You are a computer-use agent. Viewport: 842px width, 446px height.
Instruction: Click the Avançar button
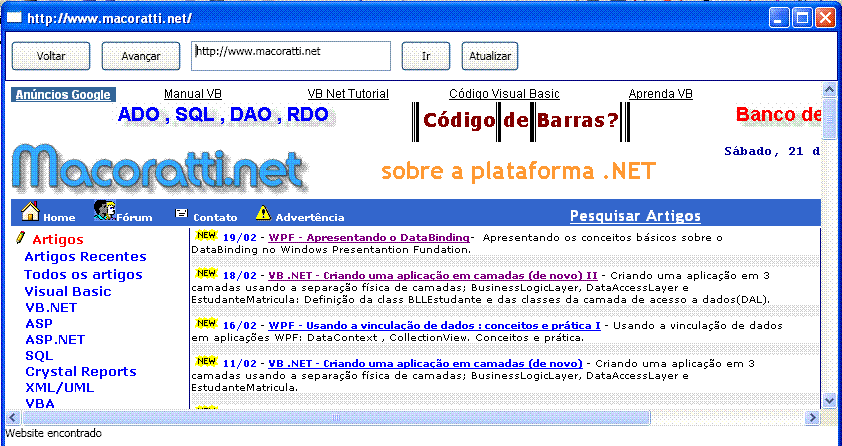pyautogui.click(x=141, y=56)
